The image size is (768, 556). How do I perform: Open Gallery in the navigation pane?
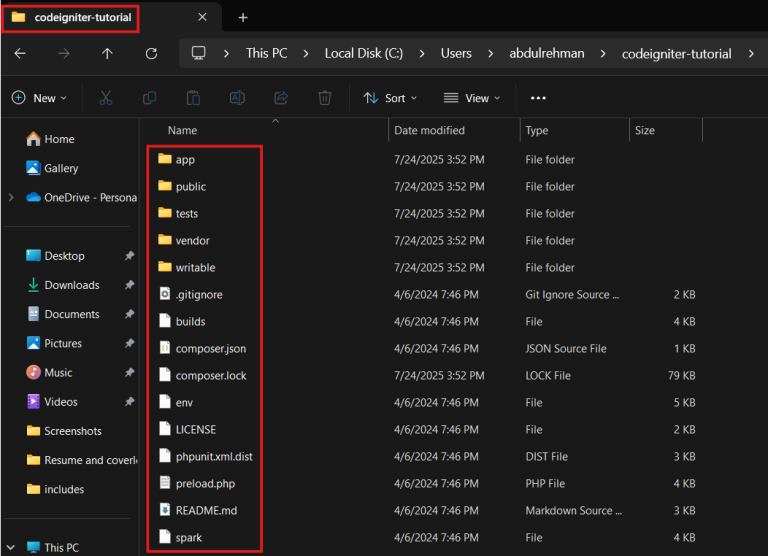(x=52, y=168)
